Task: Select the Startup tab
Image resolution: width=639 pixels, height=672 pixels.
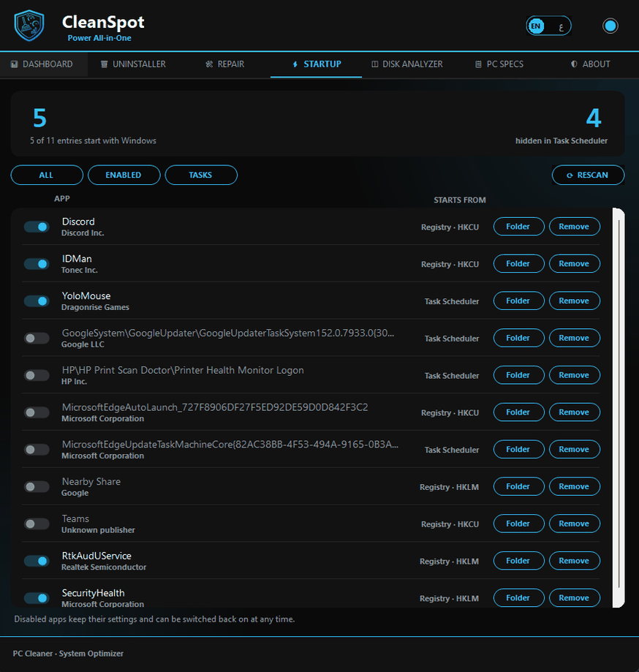Action: pos(317,64)
